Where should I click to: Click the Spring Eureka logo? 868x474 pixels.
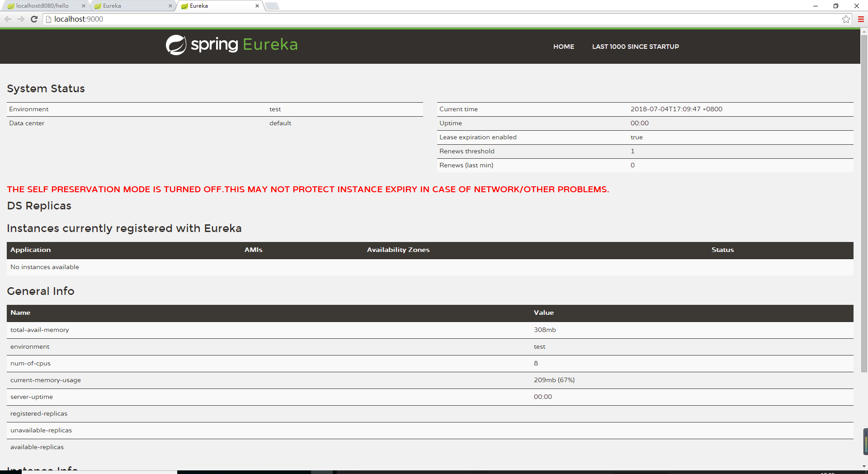point(231,45)
